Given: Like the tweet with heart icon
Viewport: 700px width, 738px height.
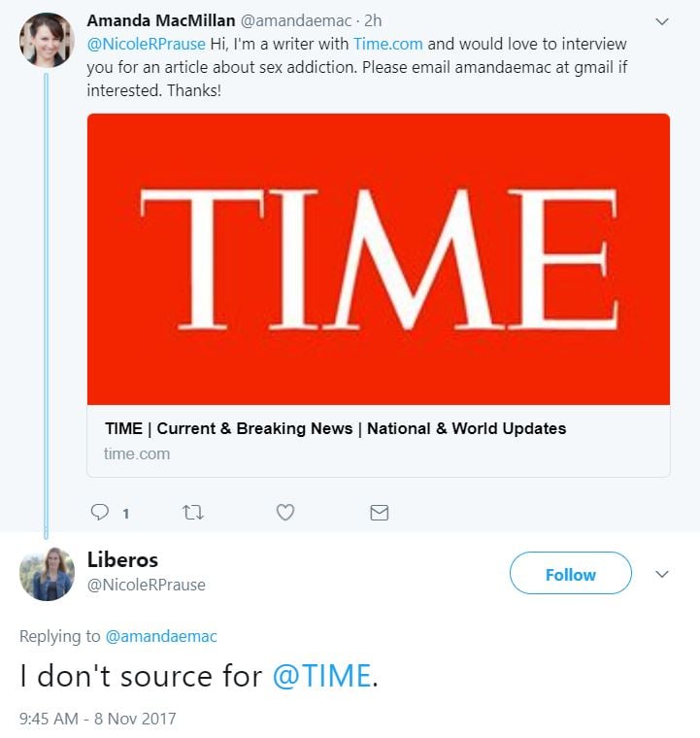Looking at the screenshot, I should (x=285, y=512).
